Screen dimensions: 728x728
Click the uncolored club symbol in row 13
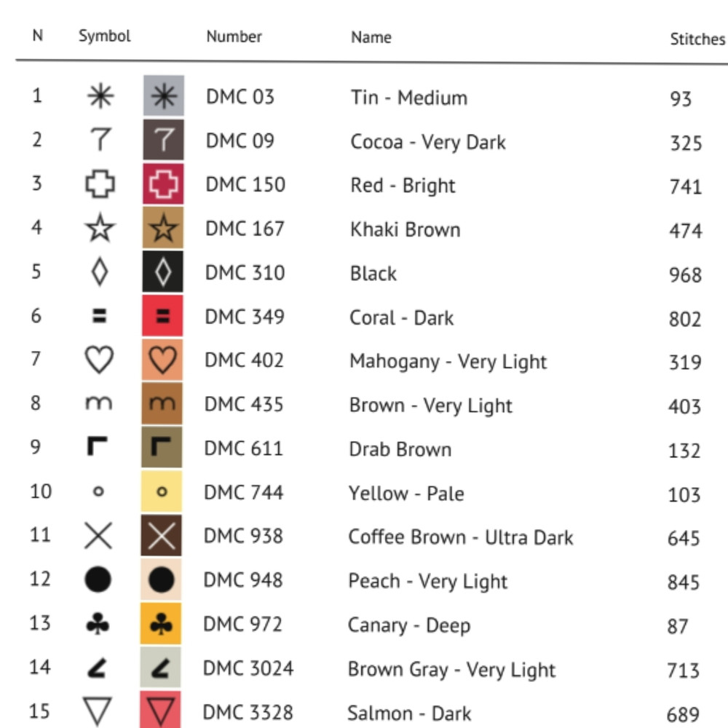click(x=99, y=624)
